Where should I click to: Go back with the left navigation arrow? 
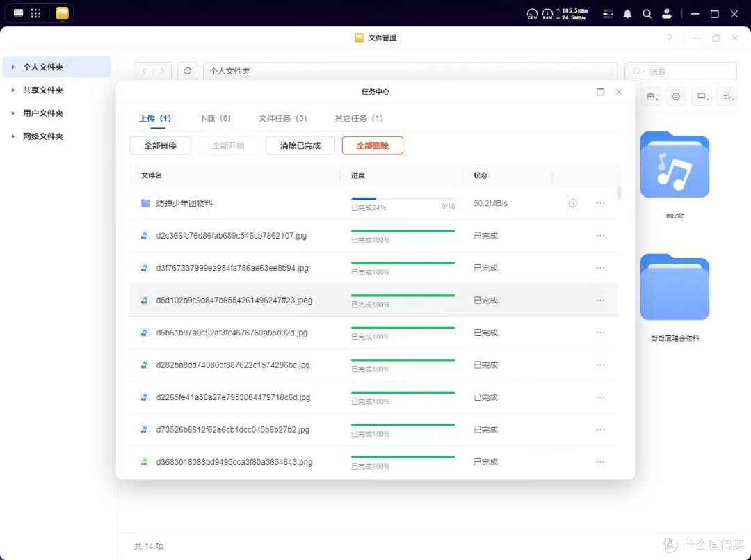pyautogui.click(x=144, y=71)
